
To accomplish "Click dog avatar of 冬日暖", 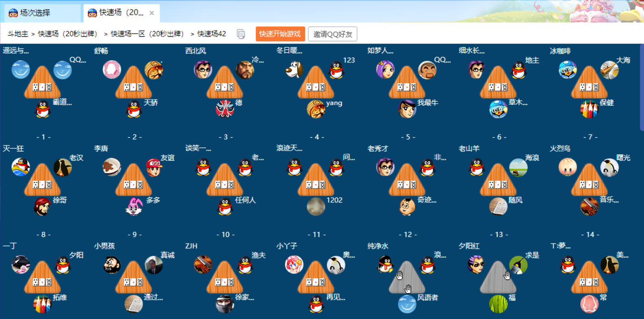I will click(294, 70).
